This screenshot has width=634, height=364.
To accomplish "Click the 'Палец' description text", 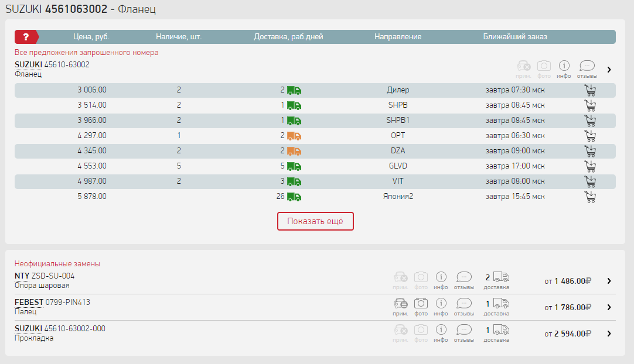I will point(25,311).
